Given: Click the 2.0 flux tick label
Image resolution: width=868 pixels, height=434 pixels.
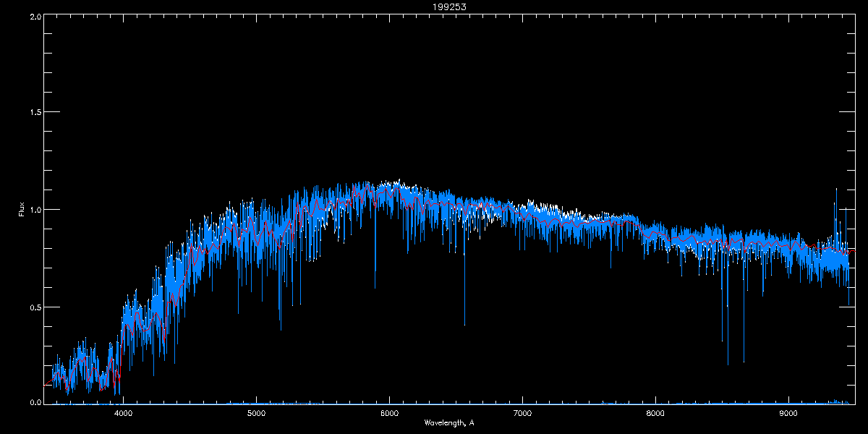Looking at the screenshot, I should [33, 16].
